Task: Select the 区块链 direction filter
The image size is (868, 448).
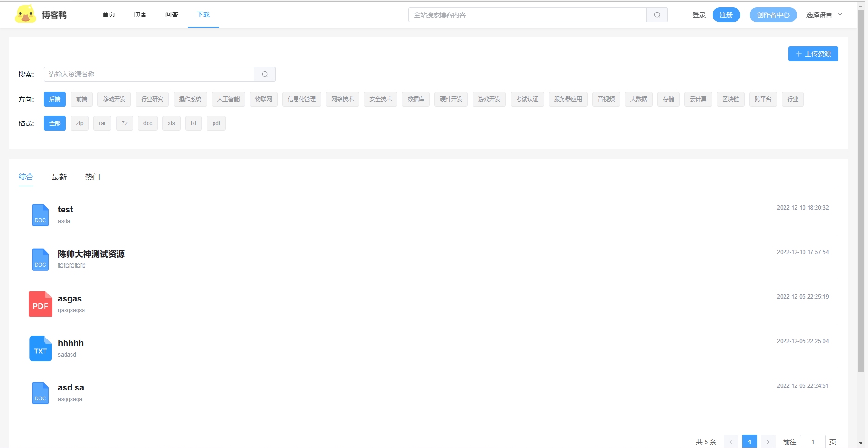Action: point(731,99)
